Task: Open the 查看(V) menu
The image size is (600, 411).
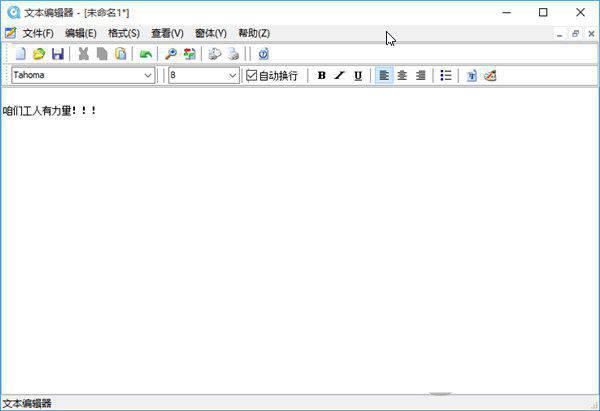Action: (167, 33)
